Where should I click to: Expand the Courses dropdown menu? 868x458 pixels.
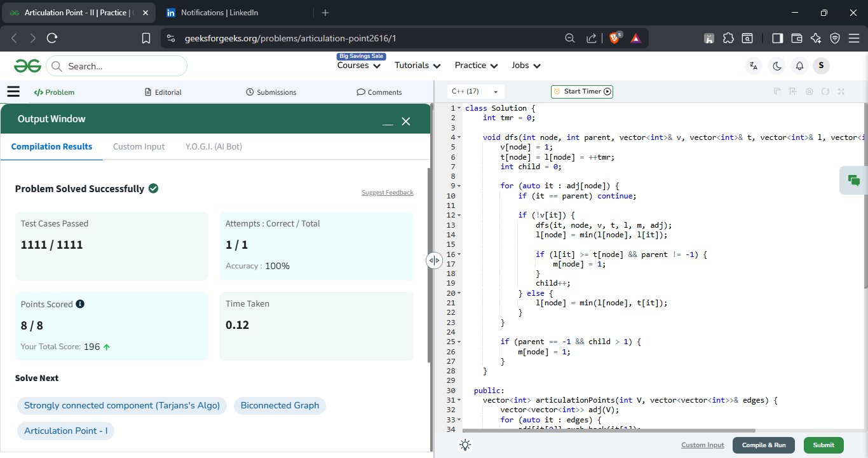359,66
